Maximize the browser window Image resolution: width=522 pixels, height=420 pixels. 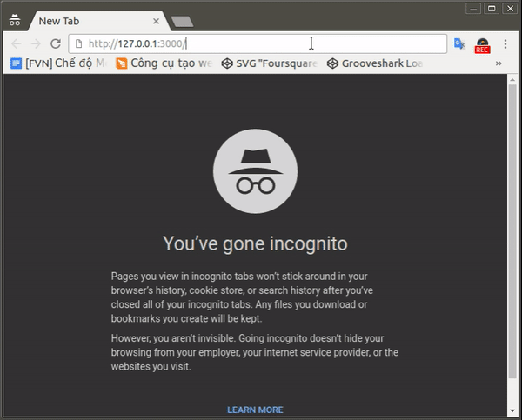click(x=492, y=9)
